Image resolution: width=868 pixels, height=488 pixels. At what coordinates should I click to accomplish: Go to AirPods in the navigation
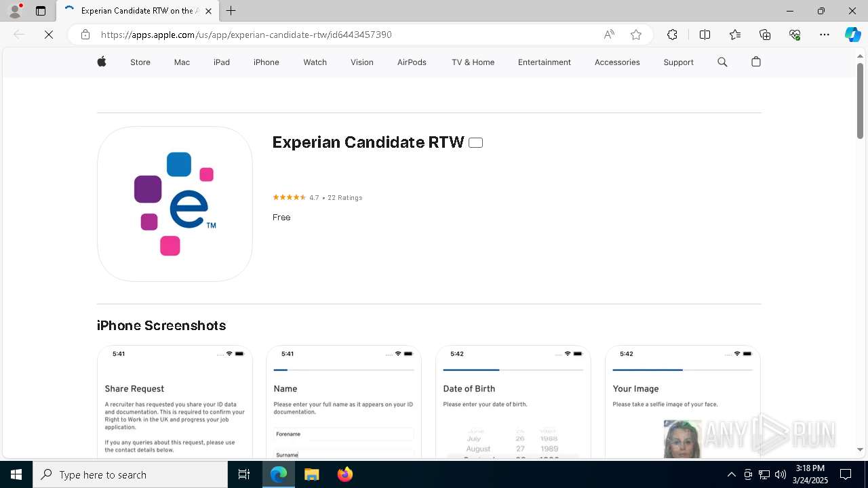(412, 62)
